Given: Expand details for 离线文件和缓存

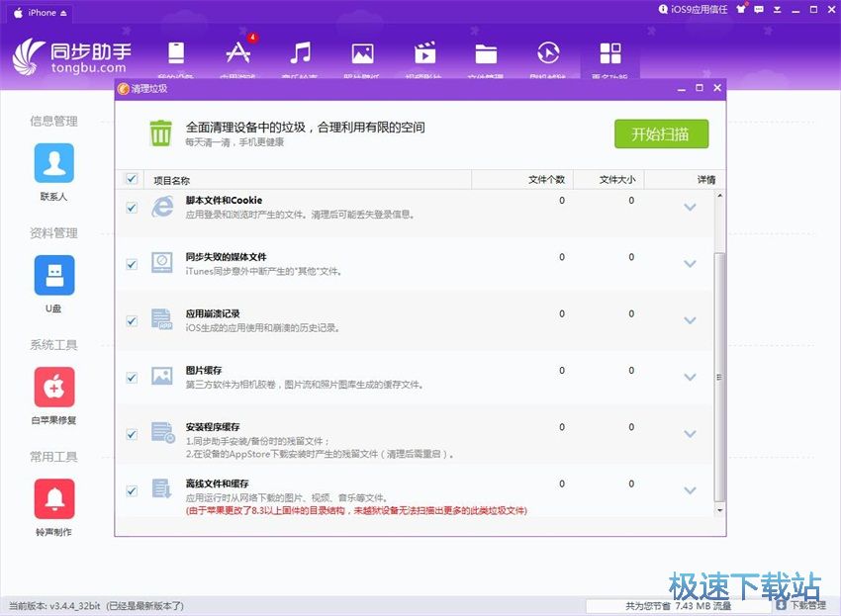Looking at the screenshot, I should [x=690, y=490].
